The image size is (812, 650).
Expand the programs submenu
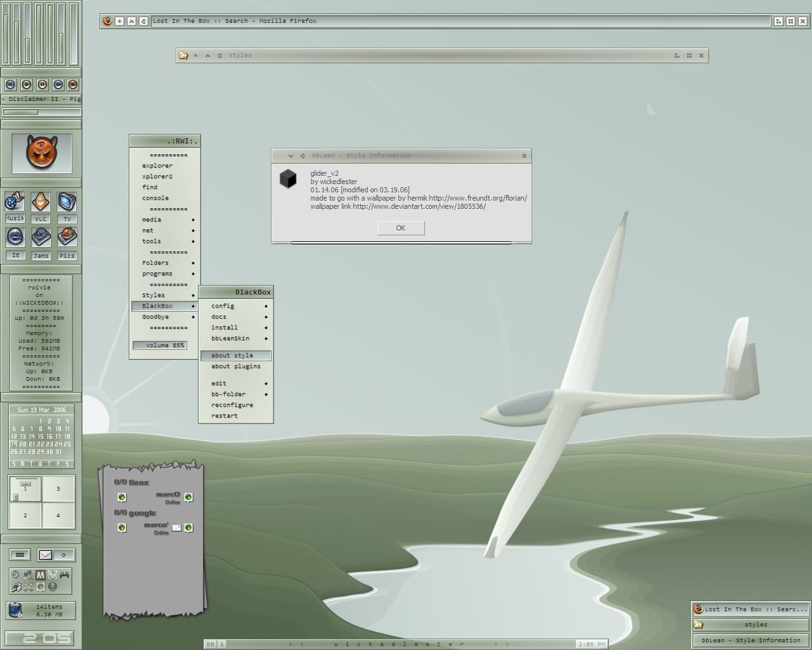(165, 274)
